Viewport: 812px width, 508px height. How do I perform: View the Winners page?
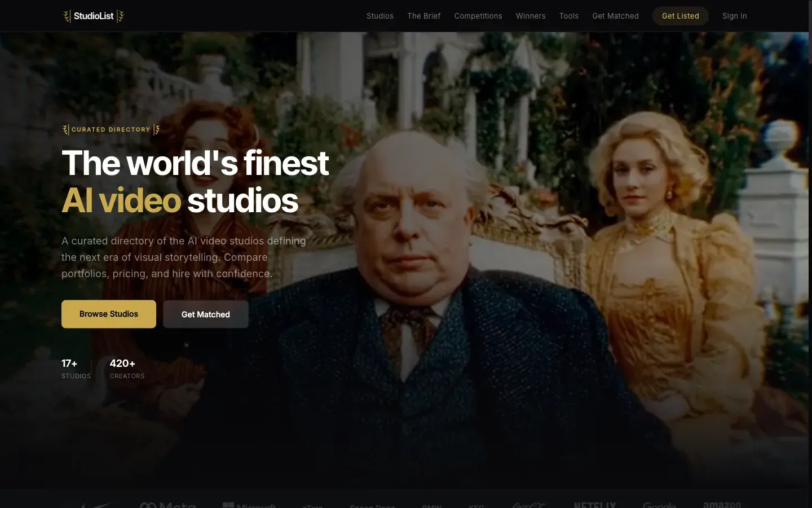[530, 16]
